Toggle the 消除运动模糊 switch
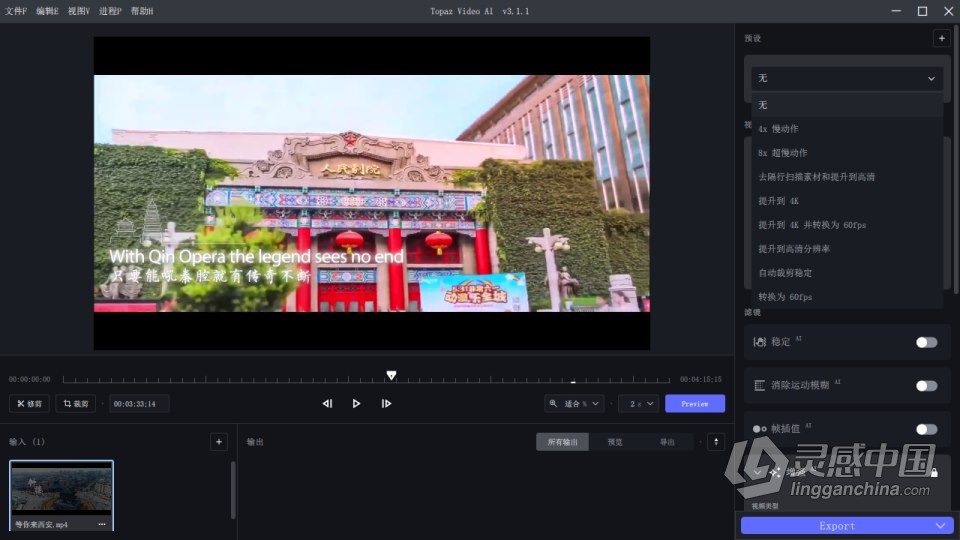Image resolution: width=960 pixels, height=540 pixels. click(x=926, y=386)
